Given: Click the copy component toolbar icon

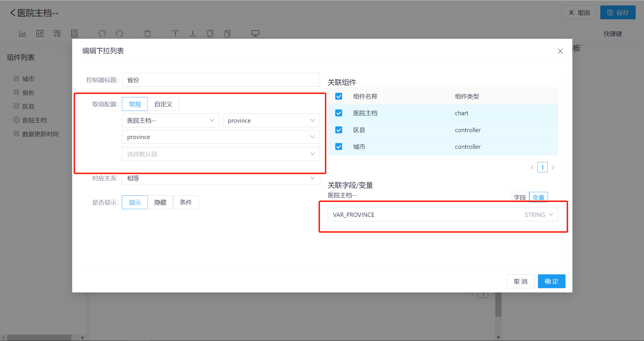Looking at the screenshot, I should point(210,34).
